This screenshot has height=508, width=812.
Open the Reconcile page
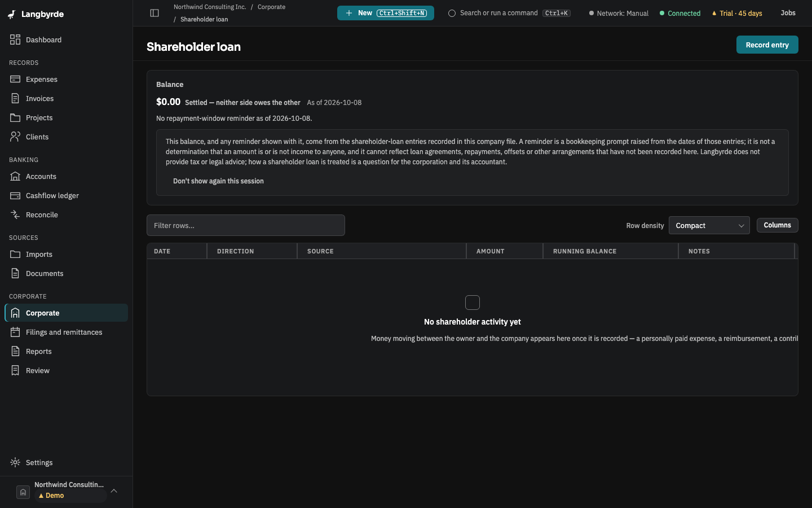point(67,214)
